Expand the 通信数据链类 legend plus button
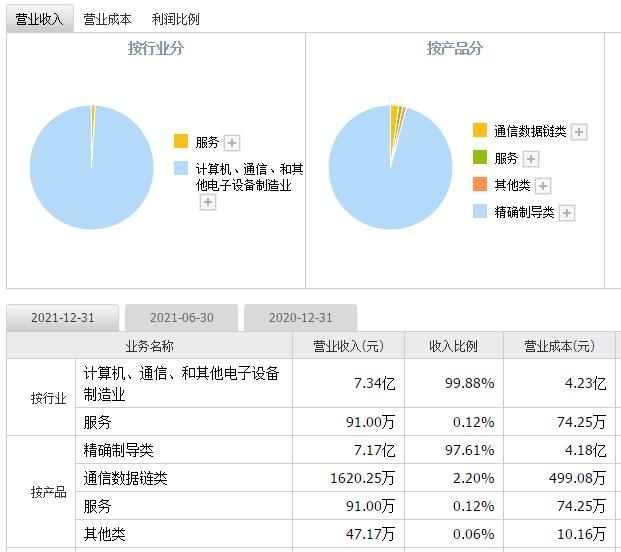The width and height of the screenshot is (621, 552). coord(579,131)
